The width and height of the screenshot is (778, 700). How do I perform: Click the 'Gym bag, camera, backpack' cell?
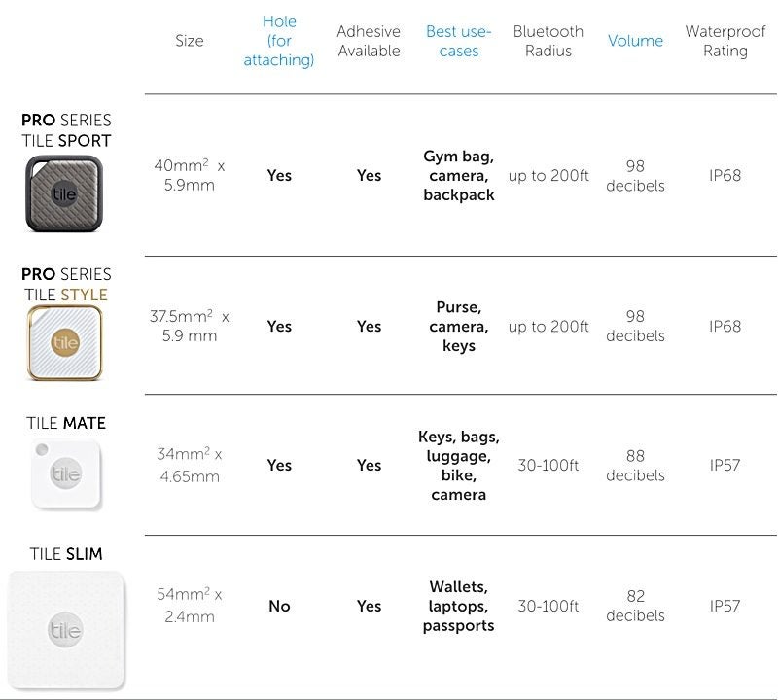pyautogui.click(x=458, y=176)
